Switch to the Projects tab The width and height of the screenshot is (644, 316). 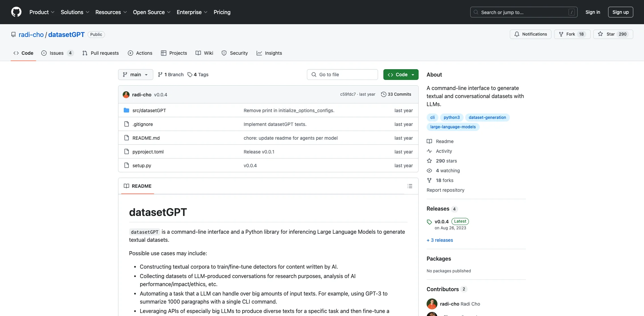click(174, 53)
